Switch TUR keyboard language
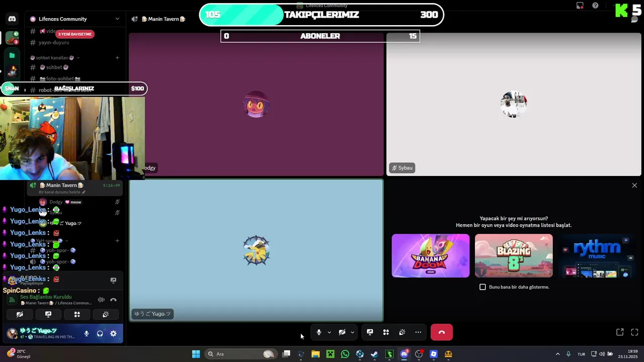This screenshot has width=644, height=362. (x=582, y=354)
